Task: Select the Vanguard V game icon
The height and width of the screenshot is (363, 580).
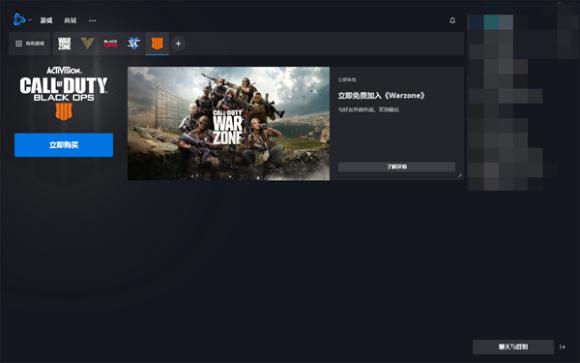Action: click(x=87, y=43)
